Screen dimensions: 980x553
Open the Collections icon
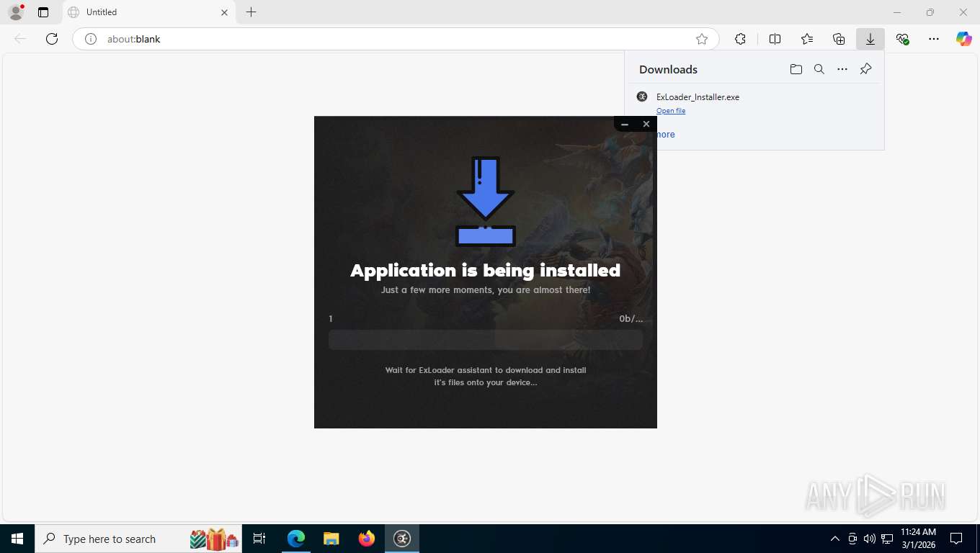click(x=839, y=39)
